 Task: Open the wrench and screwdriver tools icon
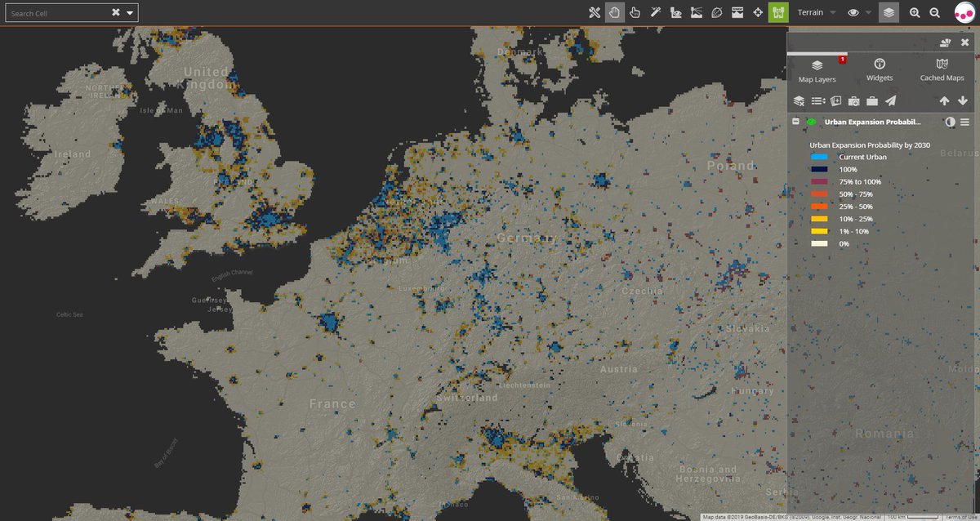point(594,12)
